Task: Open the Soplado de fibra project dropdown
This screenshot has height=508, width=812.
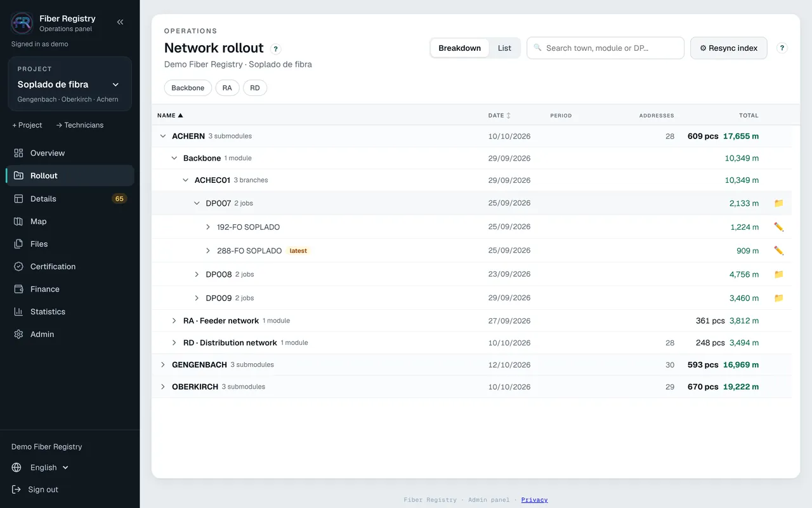Action: pos(69,84)
